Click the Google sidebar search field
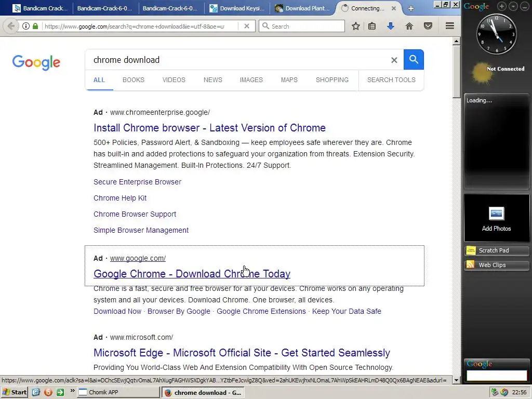This screenshot has width=532, height=399. coord(496,375)
